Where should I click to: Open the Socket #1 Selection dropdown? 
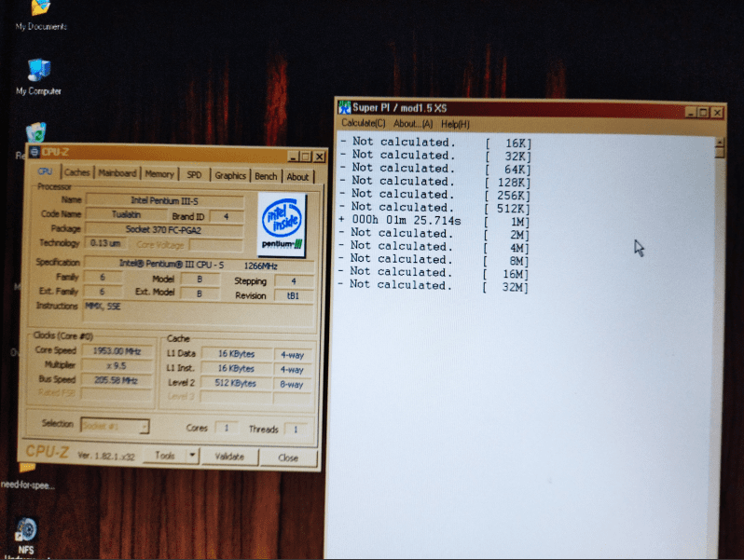tap(115, 426)
